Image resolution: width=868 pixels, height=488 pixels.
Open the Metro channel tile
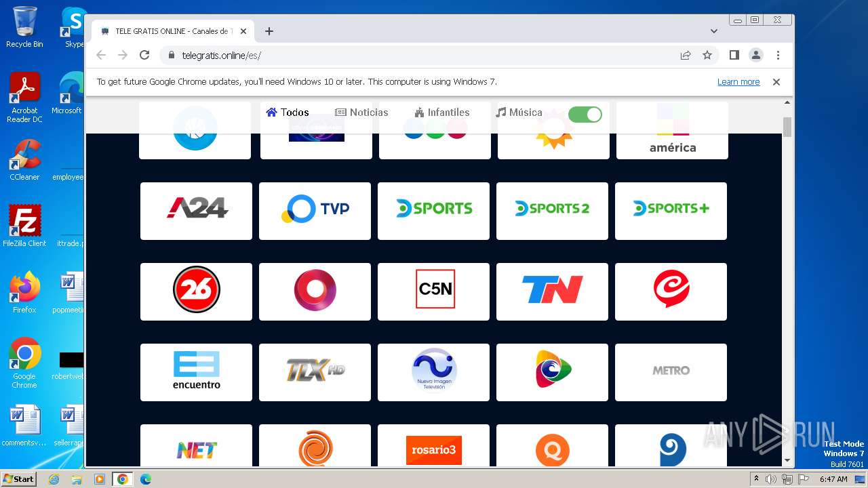[671, 372]
